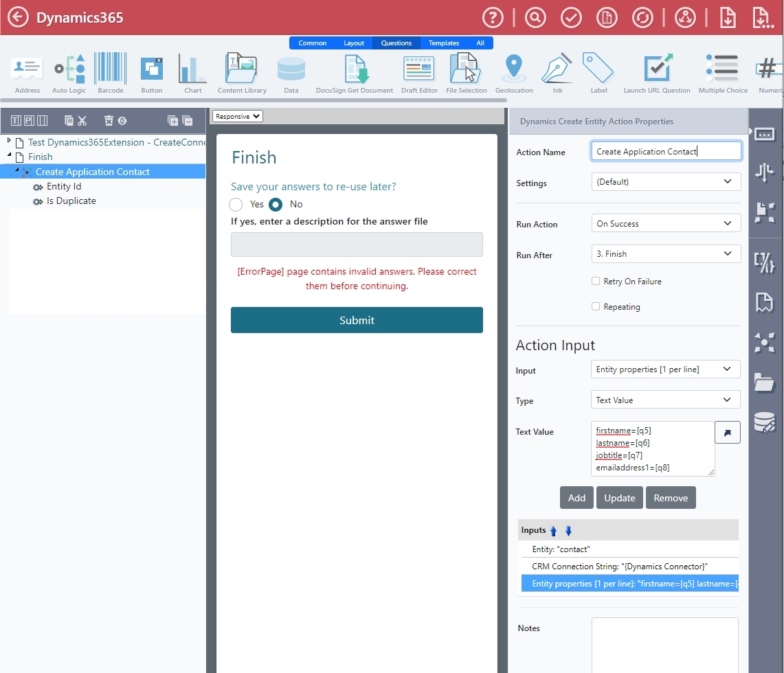Select the Content Library toolbox item
784x673 pixels.
coord(242,73)
